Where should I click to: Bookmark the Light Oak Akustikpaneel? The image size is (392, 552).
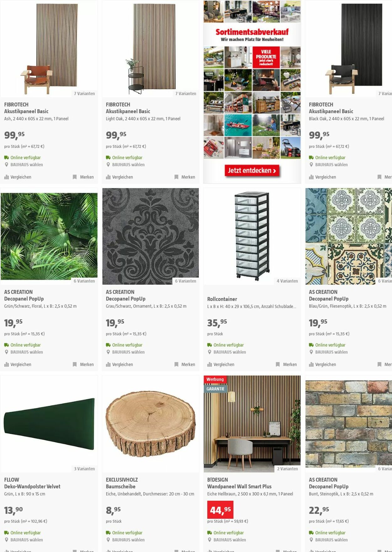click(185, 177)
